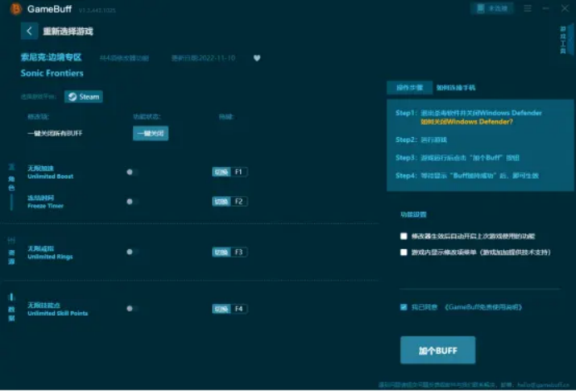The image size is (576, 392).
Task: Minimize the GameBuff window
Action: 546,8
